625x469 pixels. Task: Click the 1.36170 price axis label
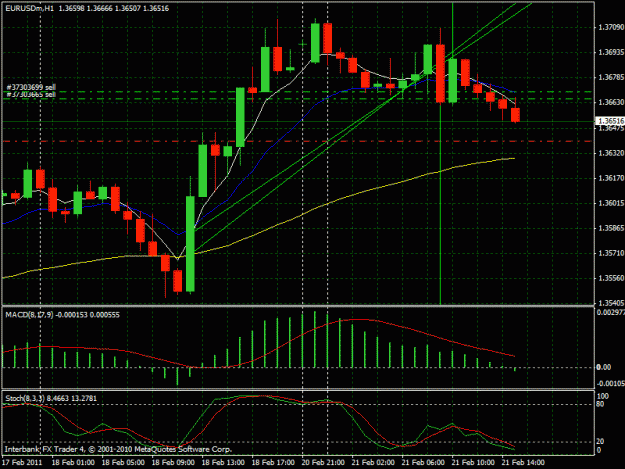[x=610, y=178]
